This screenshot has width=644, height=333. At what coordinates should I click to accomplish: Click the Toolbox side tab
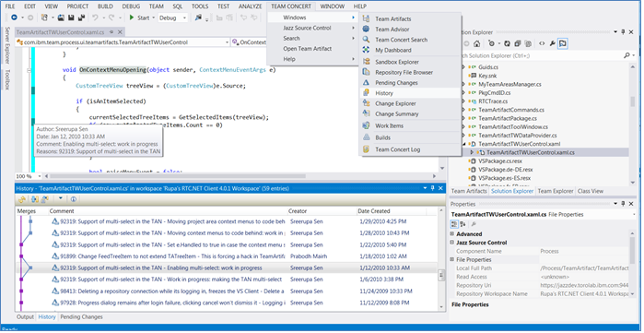point(7,79)
